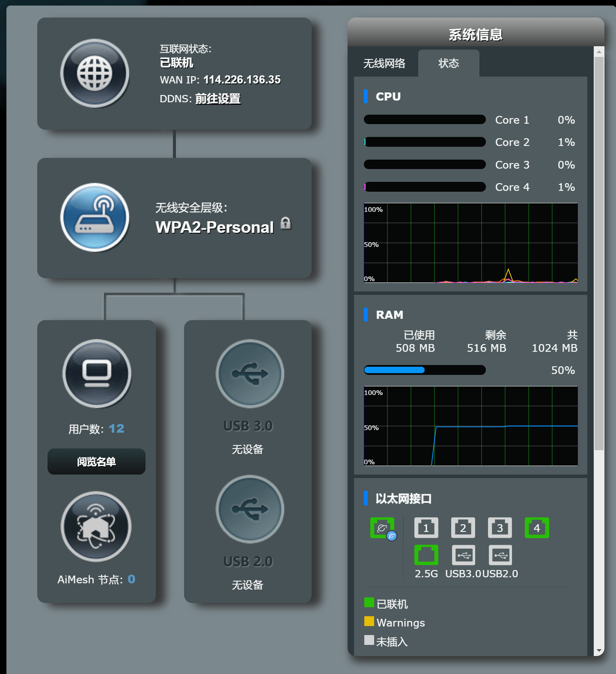Click the USB 2.0 device icon
616x674 pixels.
point(250,509)
